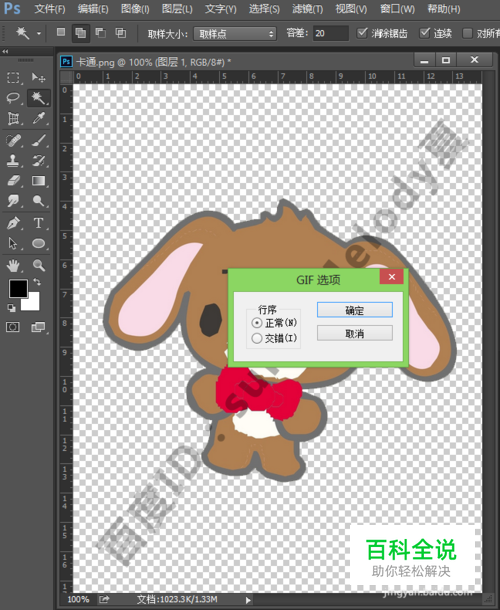The image size is (500, 610).
Task: Click the 取消 button in GIF dialog
Action: (354, 333)
